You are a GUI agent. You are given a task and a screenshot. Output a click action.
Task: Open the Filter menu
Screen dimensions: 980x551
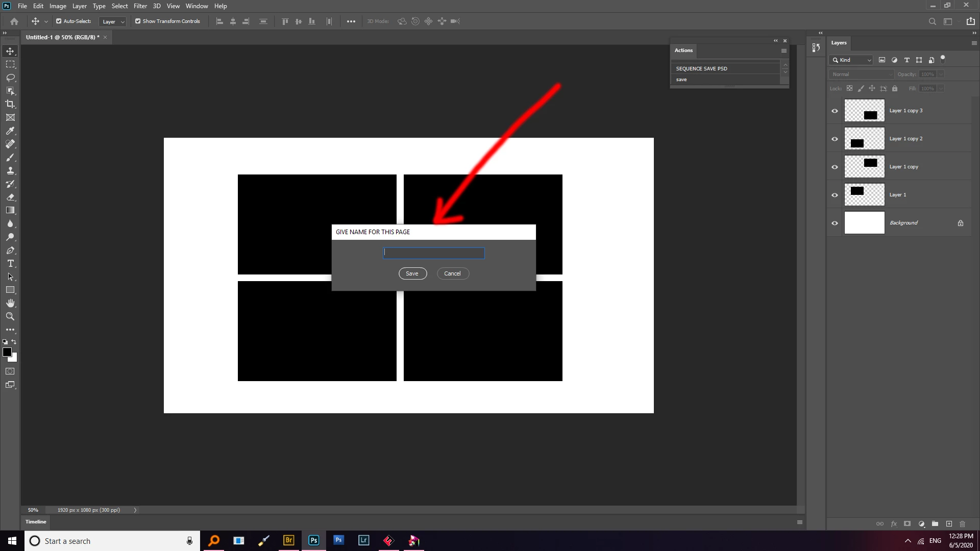140,6
